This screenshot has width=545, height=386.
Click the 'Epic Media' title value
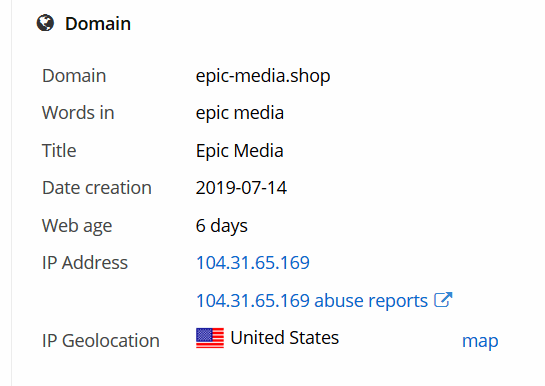[239, 151]
